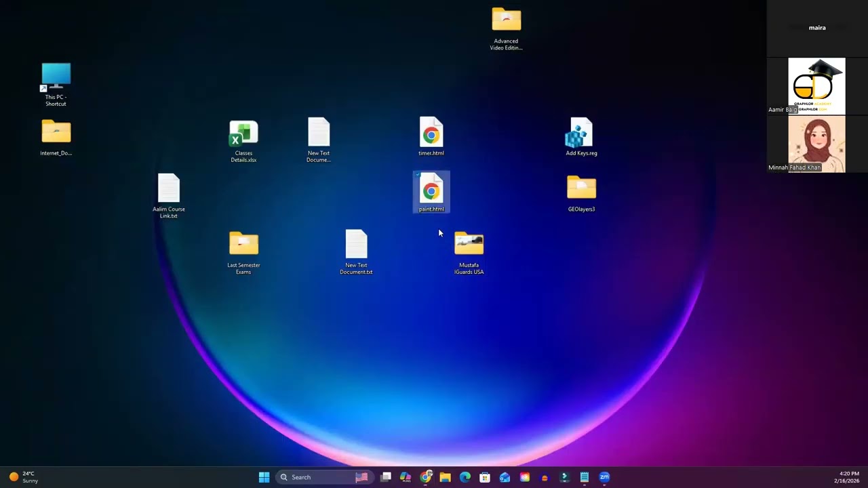Select the Aalim Course Link.txt file

point(169,196)
